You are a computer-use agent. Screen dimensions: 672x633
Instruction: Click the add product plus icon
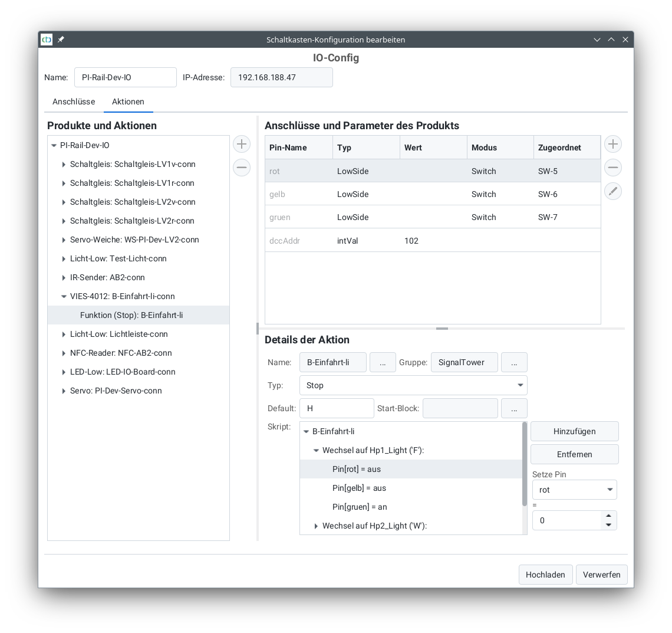click(x=242, y=144)
